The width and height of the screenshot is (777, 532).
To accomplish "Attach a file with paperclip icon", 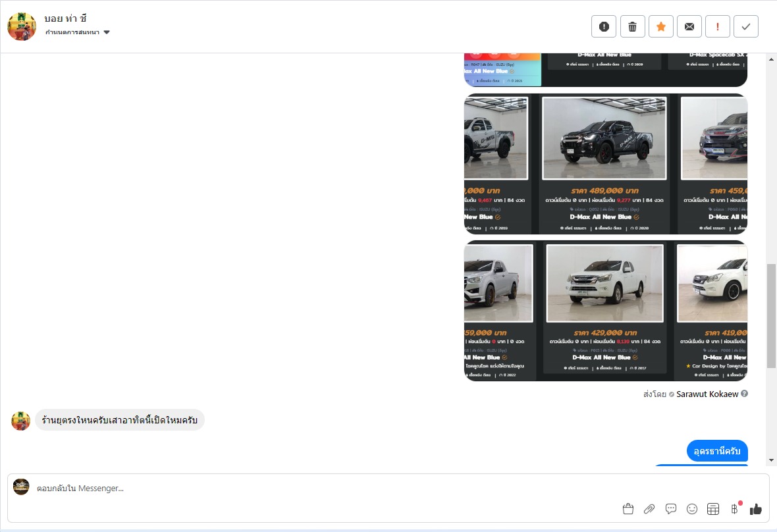I will [x=649, y=508].
